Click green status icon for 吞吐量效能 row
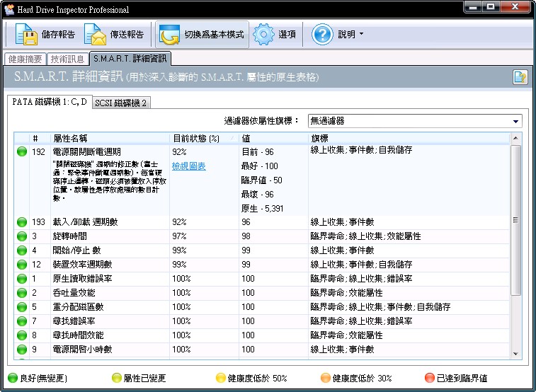Image resolution: width=536 pixels, height=392 pixels. pyautogui.click(x=22, y=293)
